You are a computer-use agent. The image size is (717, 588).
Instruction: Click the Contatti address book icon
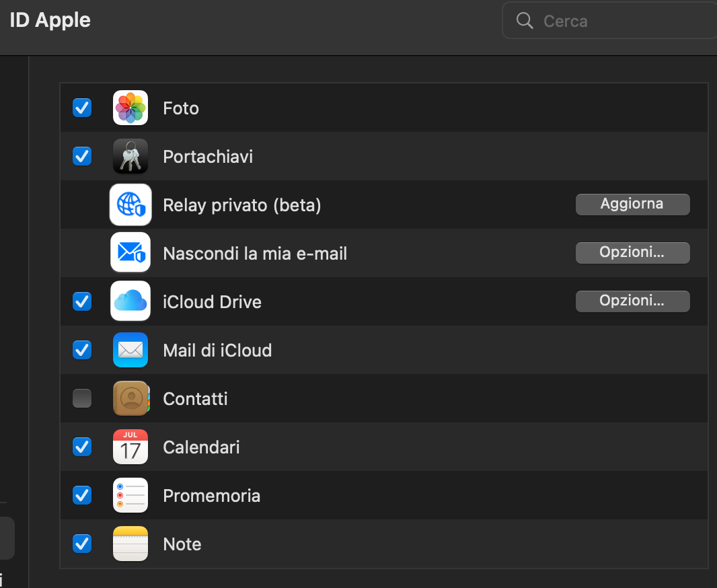click(x=131, y=398)
